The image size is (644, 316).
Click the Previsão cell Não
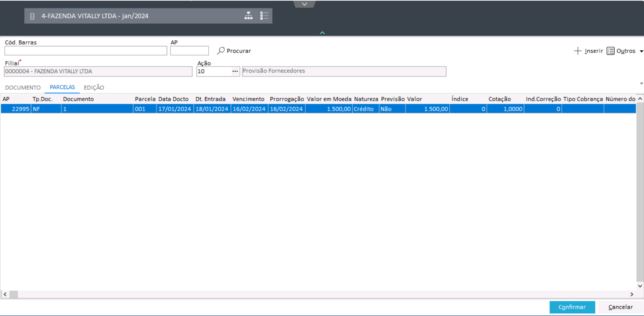tap(392, 109)
